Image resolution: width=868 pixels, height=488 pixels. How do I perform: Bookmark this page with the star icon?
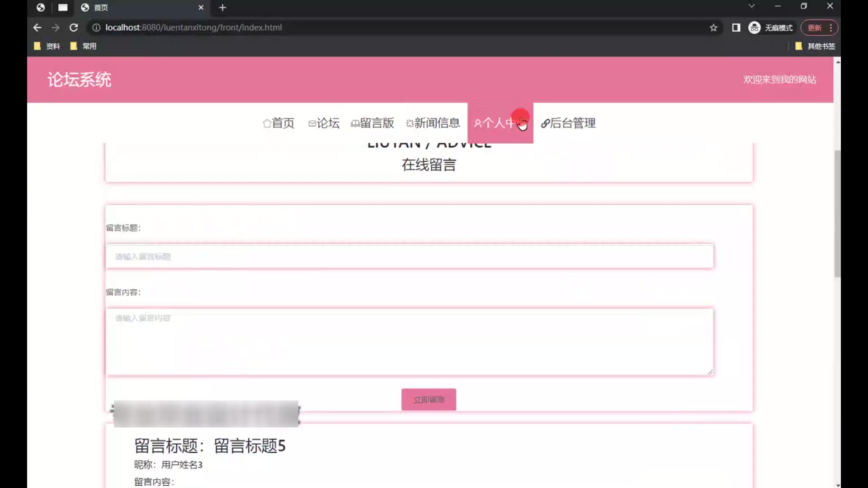tap(713, 28)
